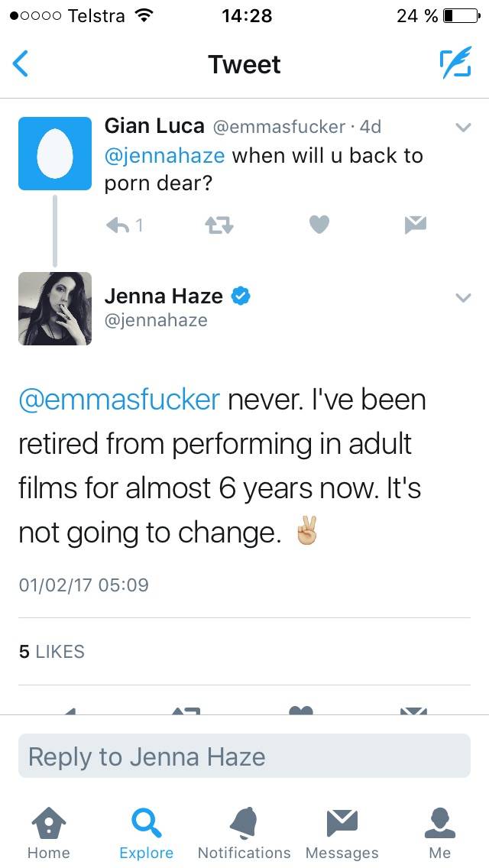
Task: Tap the back arrow icon
Action: (x=21, y=64)
